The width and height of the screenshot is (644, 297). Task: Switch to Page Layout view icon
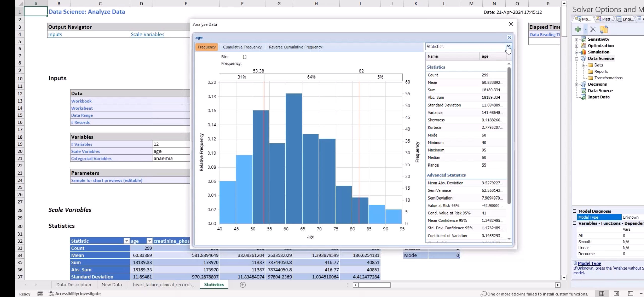click(x=616, y=294)
